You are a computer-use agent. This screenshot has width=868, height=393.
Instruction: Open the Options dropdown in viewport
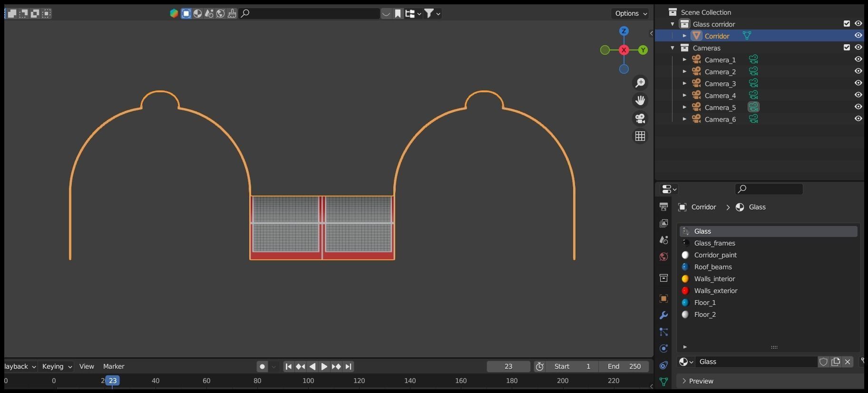630,13
